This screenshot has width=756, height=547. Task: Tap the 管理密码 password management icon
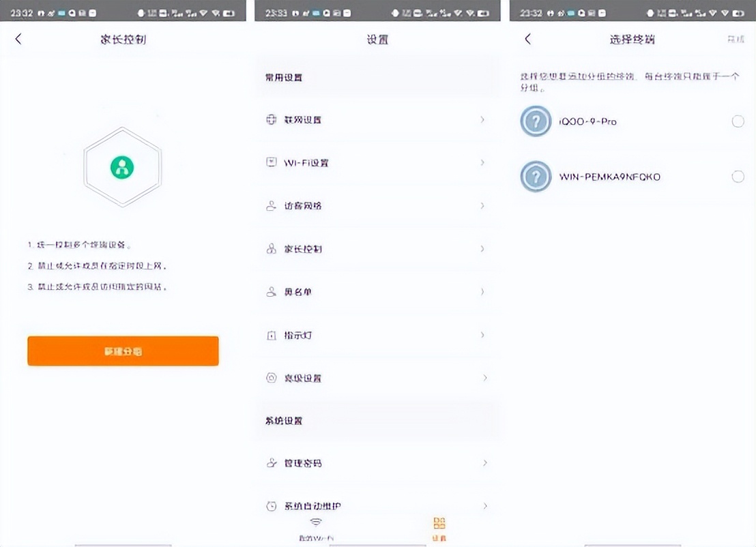271,462
